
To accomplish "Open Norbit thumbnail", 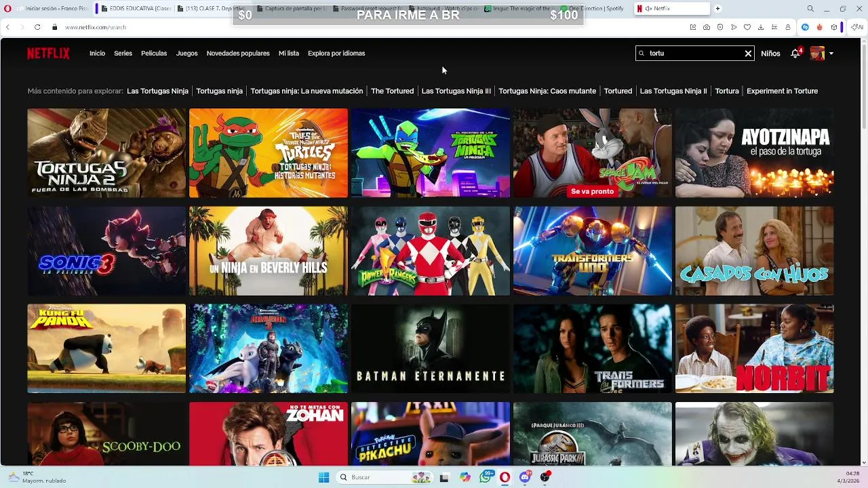I will click(x=755, y=348).
